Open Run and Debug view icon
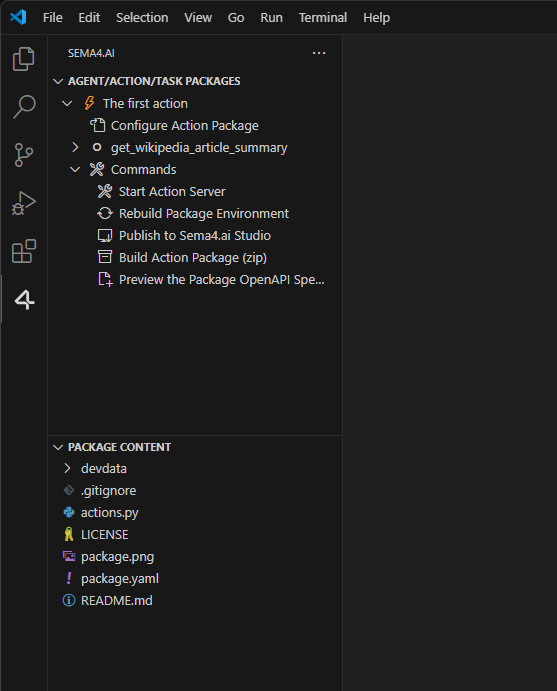 24,203
